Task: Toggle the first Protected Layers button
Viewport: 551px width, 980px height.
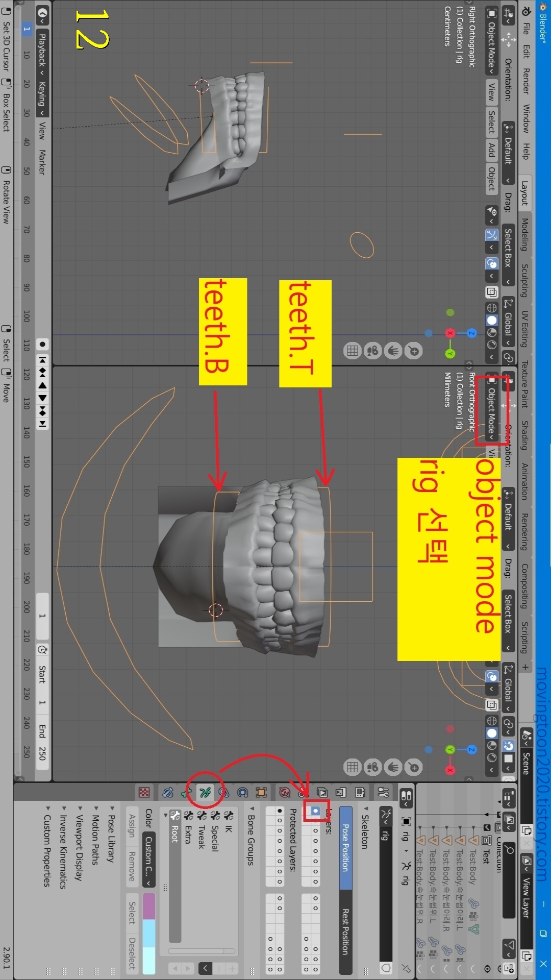Action: point(280,811)
